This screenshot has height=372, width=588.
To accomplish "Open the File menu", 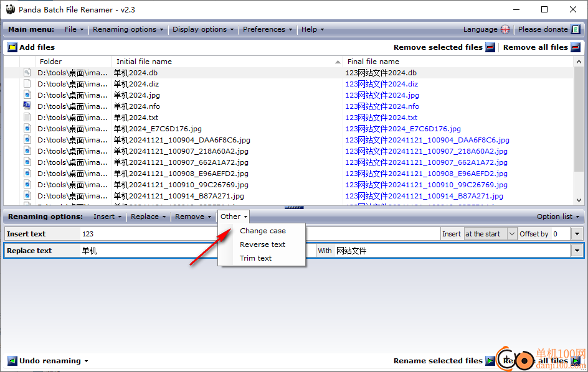I will pyautogui.click(x=74, y=29).
